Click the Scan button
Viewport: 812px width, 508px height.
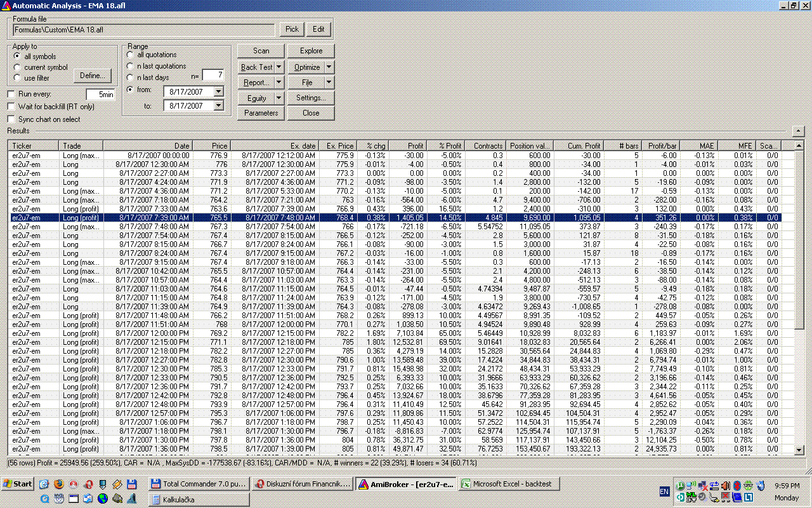point(261,51)
